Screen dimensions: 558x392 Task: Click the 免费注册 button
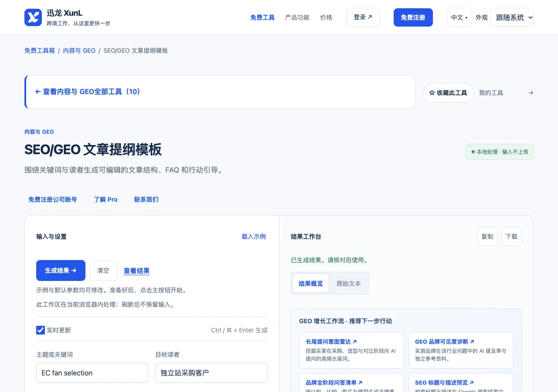(x=413, y=17)
